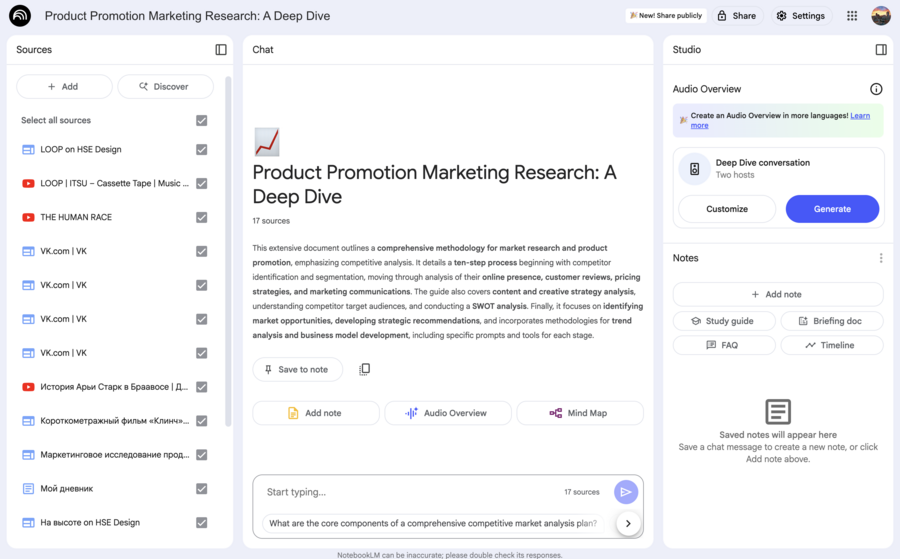Collapse the Studio panel using its icon

pyautogui.click(x=880, y=50)
